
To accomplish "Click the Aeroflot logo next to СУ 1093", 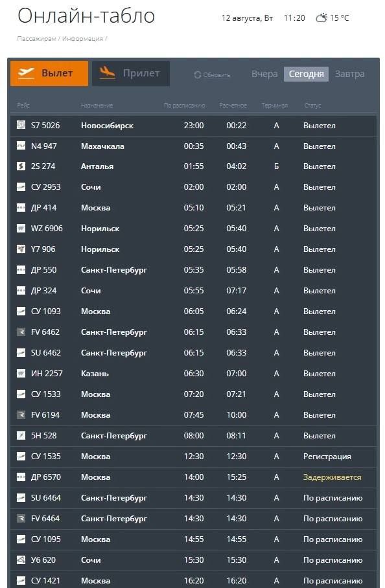I will 21,311.
